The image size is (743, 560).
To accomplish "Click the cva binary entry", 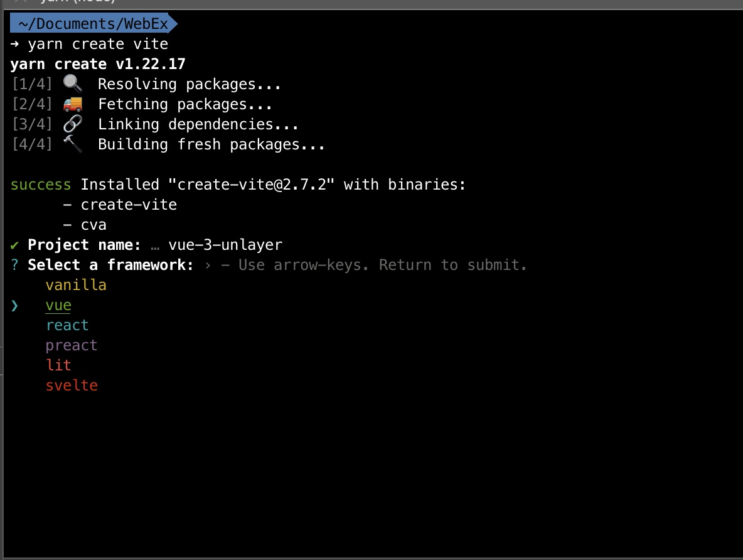I will (x=94, y=225).
